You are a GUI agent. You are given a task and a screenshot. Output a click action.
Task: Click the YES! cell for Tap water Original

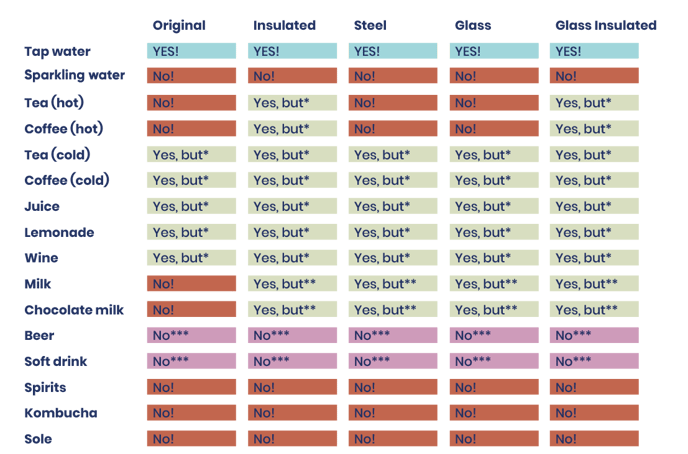[192, 51]
